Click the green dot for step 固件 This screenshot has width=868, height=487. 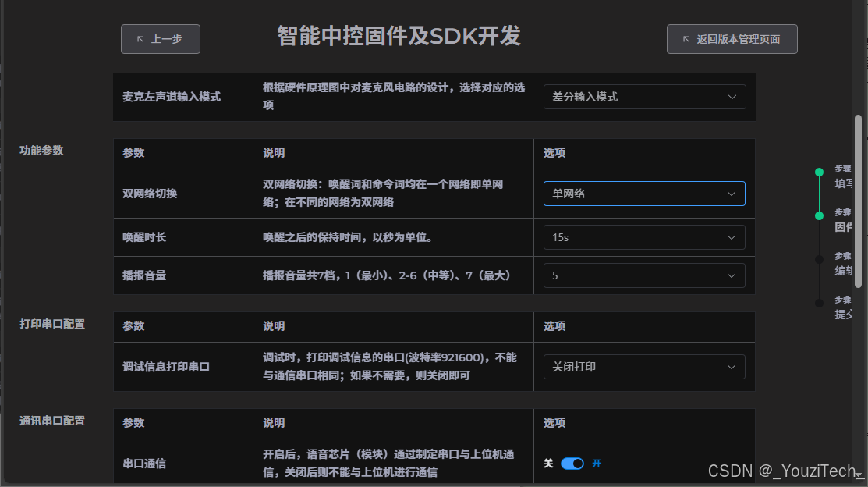pos(820,215)
